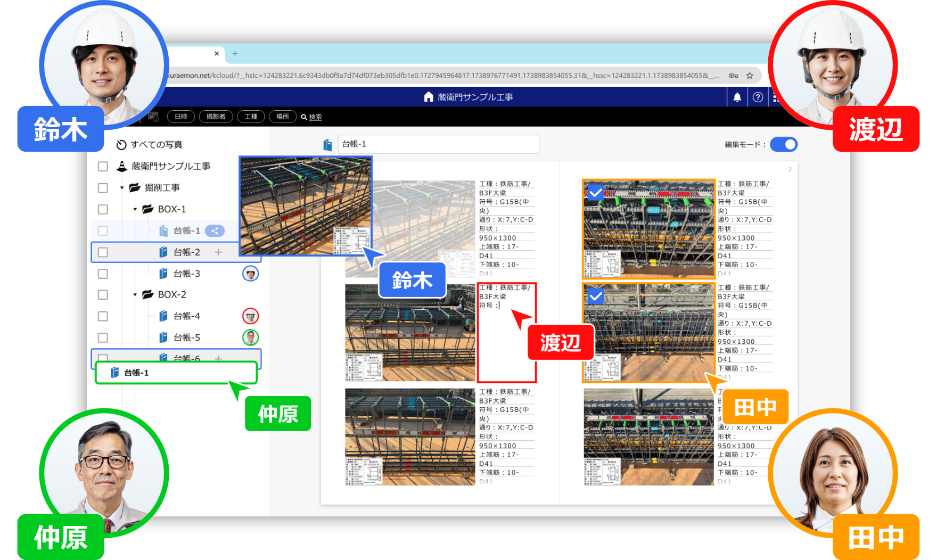Click the browser address bar URL
937x560 pixels.
click(442, 76)
